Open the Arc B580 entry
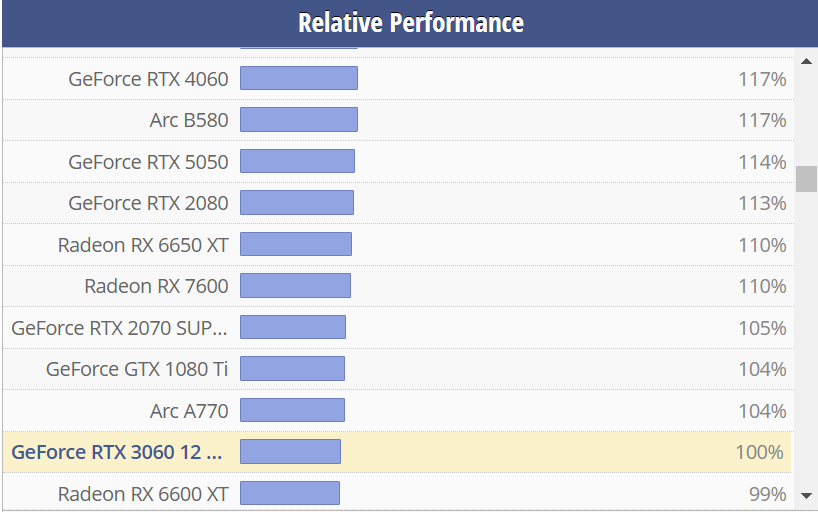Viewport: 818px width, 512px height. coord(188,120)
